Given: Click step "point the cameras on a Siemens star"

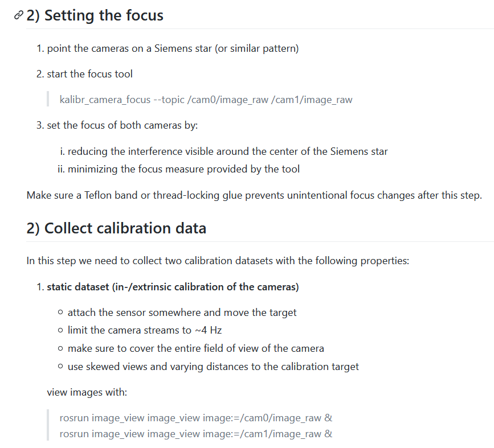Looking at the screenshot, I should (173, 48).
